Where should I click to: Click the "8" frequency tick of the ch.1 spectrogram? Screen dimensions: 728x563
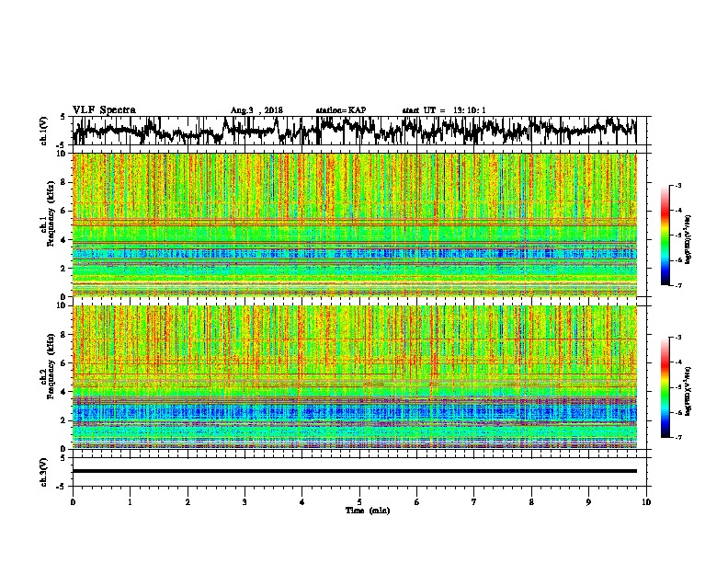click(x=64, y=182)
